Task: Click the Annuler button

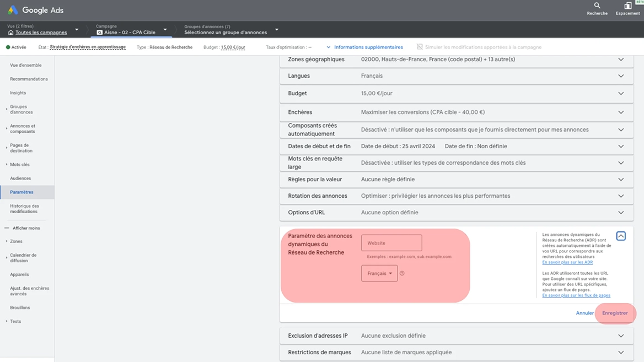Action: click(584, 313)
